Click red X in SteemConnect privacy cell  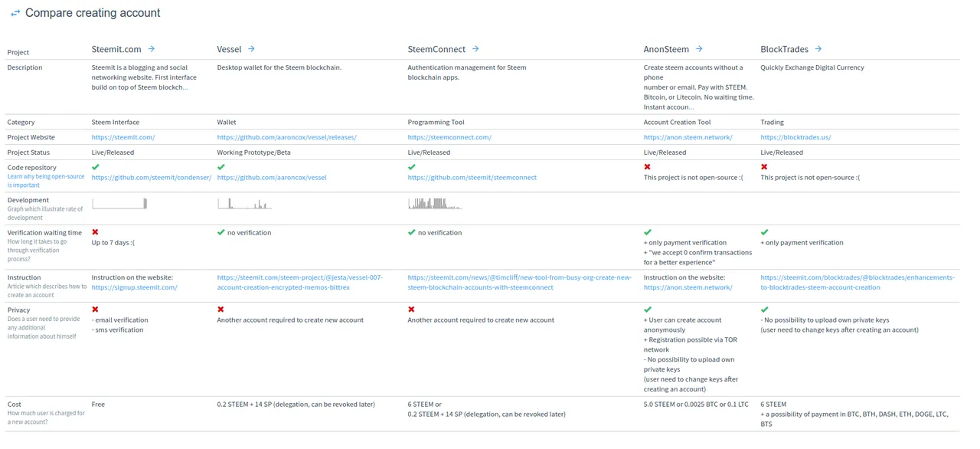coord(412,310)
